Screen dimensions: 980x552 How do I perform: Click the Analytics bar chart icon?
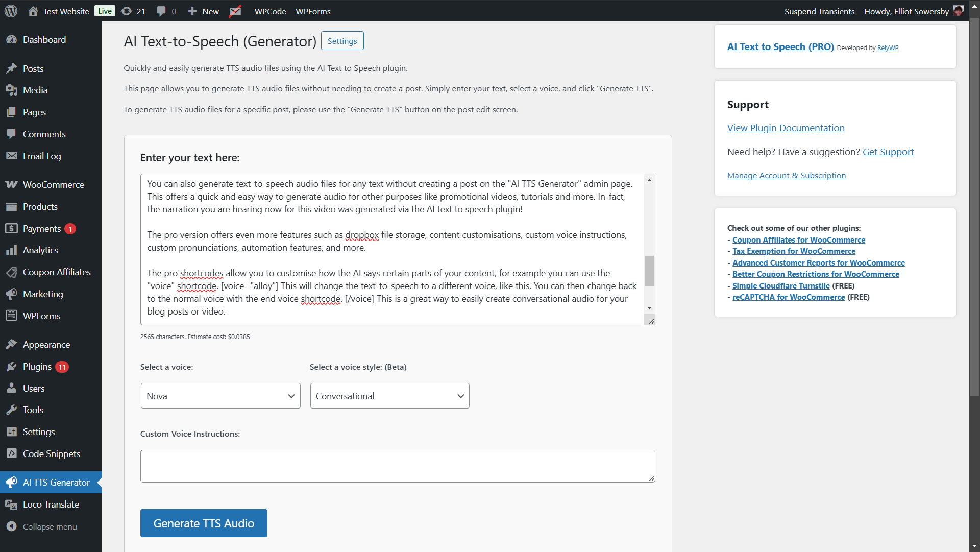(12, 250)
